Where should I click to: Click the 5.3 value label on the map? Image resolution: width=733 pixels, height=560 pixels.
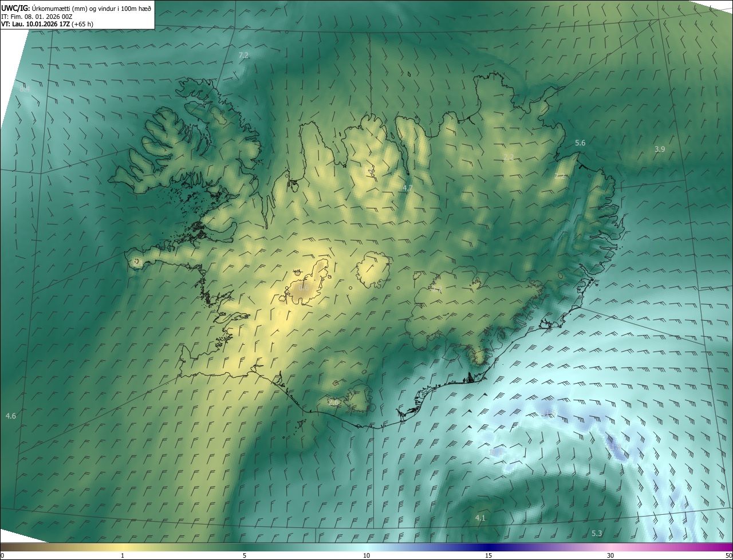[597, 533]
